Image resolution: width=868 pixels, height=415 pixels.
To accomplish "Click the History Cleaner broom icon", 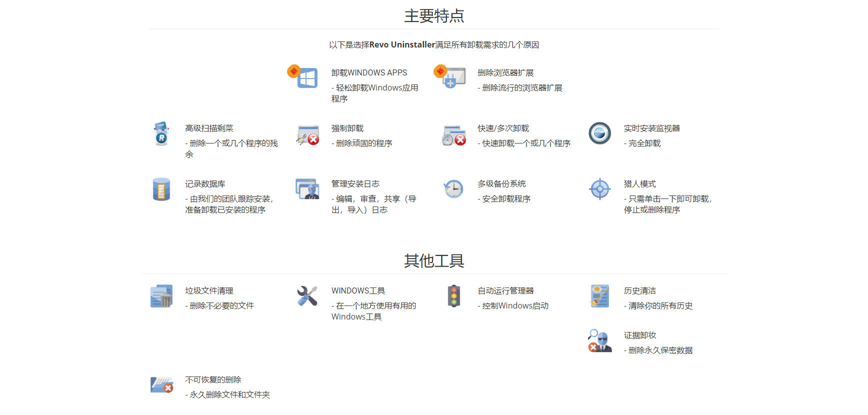I will [600, 296].
